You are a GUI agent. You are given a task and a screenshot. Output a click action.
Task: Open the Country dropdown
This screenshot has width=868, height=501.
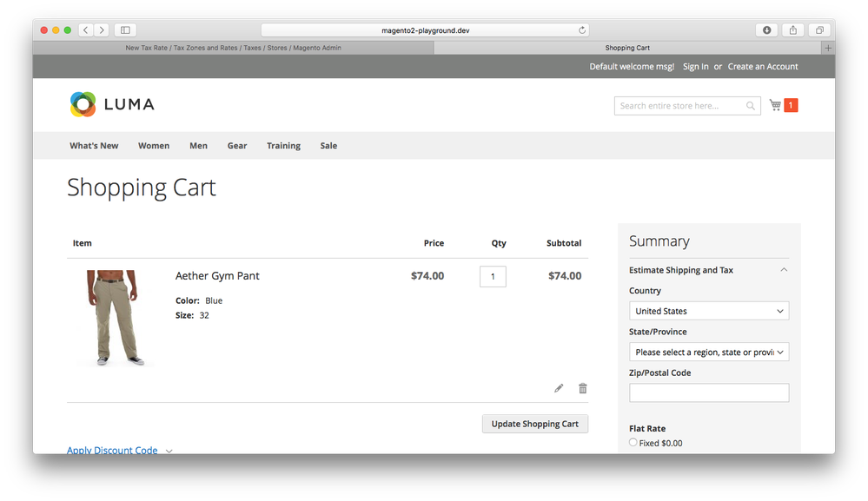(x=708, y=311)
